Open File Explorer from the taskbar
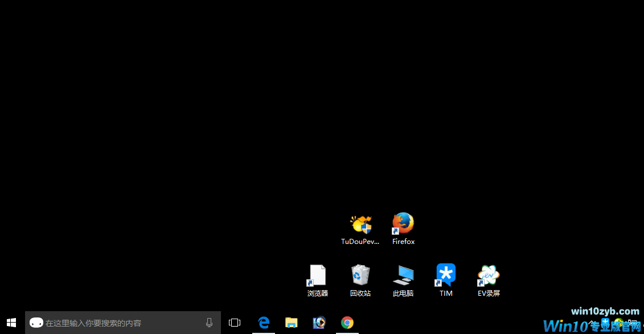The height and width of the screenshot is (334, 644). pyautogui.click(x=292, y=323)
